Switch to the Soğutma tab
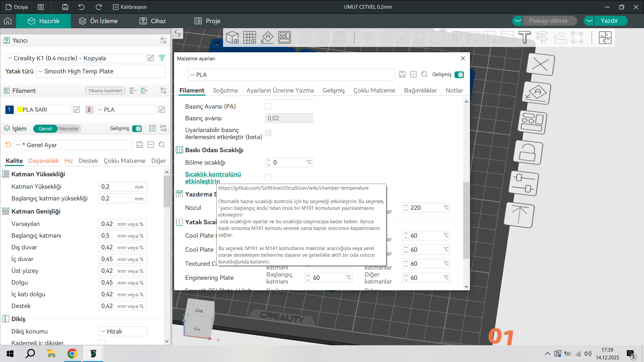The width and height of the screenshot is (644, 362). pyautogui.click(x=225, y=90)
